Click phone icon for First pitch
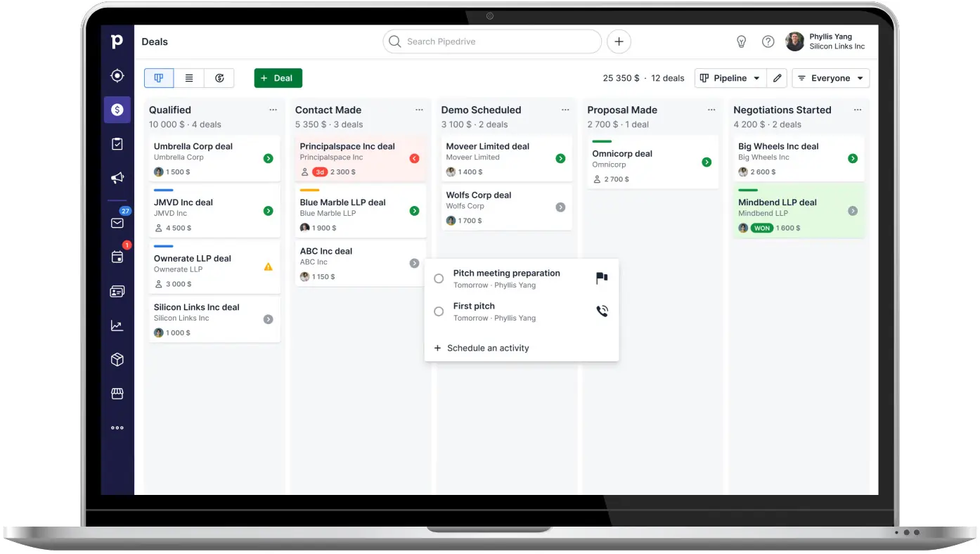 [602, 311]
